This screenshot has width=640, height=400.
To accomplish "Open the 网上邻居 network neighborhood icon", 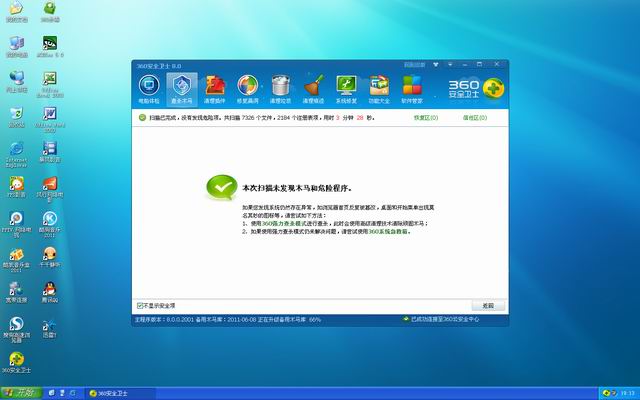I will pyautogui.click(x=17, y=82).
